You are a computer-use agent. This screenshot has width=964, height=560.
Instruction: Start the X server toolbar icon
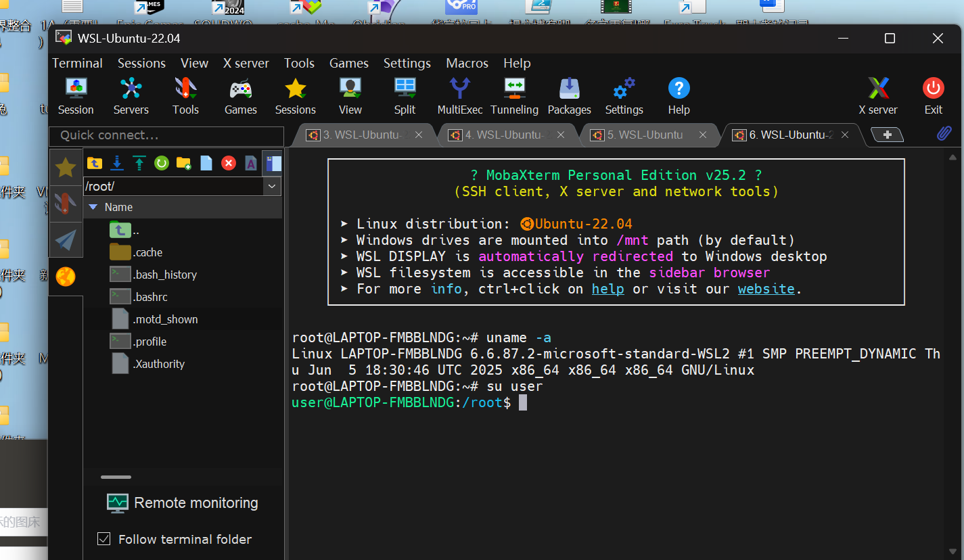click(x=878, y=97)
